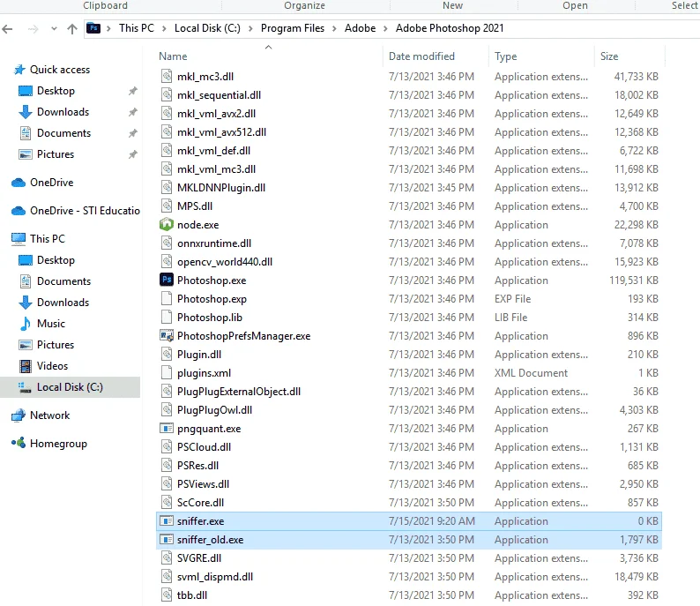Screen dimensions: 700x606
Task: Select file name PlugPlugOwl.dll
Action: (214, 410)
